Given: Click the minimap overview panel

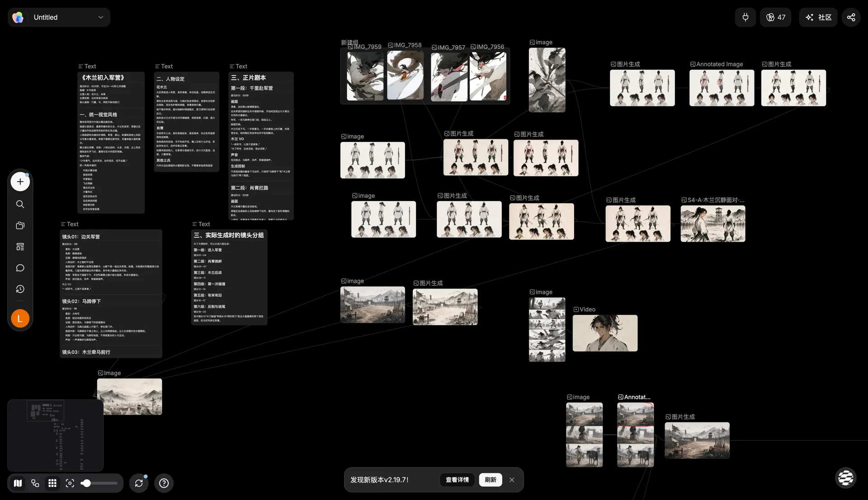Looking at the screenshot, I should pos(55,435).
